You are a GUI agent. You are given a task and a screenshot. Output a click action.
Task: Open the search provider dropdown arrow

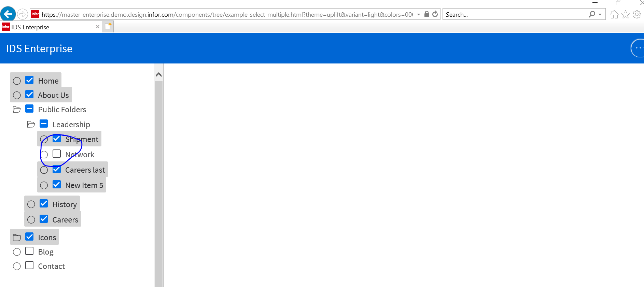tap(600, 14)
